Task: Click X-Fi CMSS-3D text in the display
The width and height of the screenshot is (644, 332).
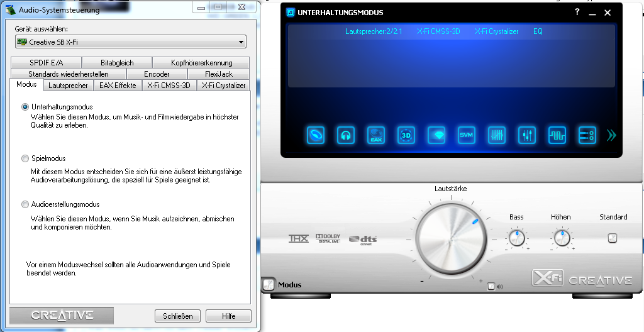Action: click(x=438, y=31)
